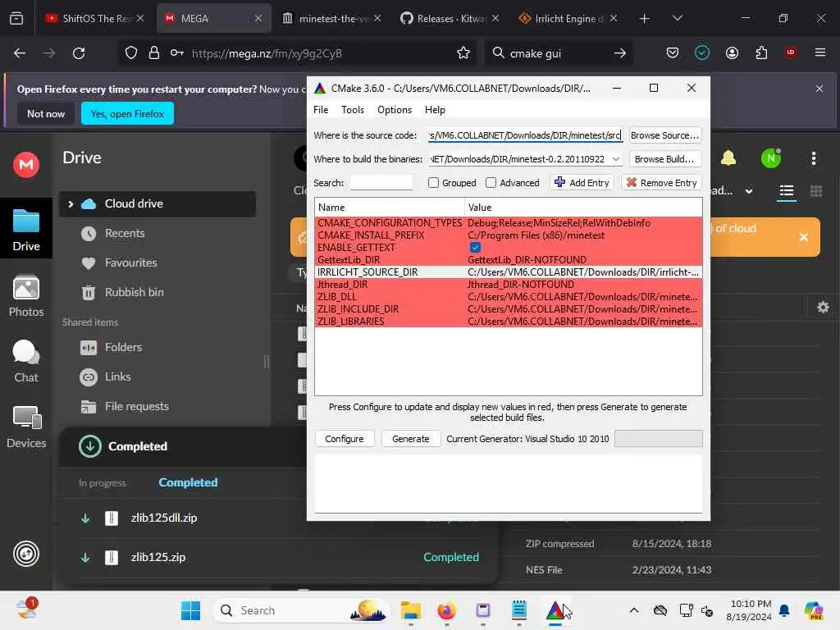Open the build binaries path dropdown
Image resolution: width=840 pixels, height=630 pixels.
[615, 159]
